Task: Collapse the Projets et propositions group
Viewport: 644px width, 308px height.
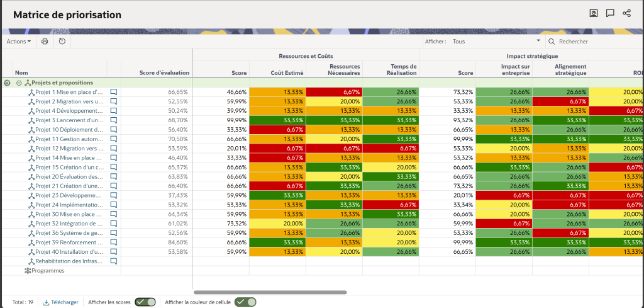Action: [19, 83]
